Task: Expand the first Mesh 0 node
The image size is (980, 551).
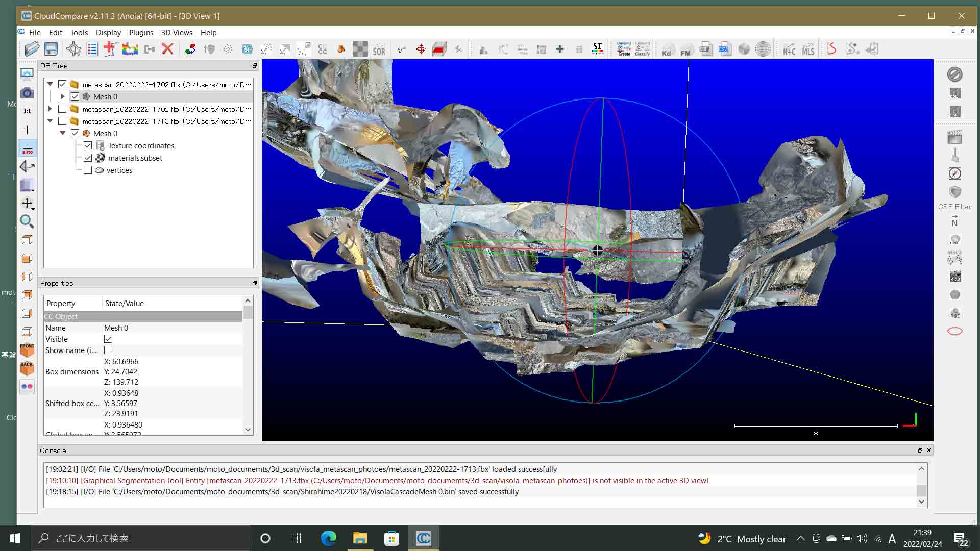Action: pos(62,96)
